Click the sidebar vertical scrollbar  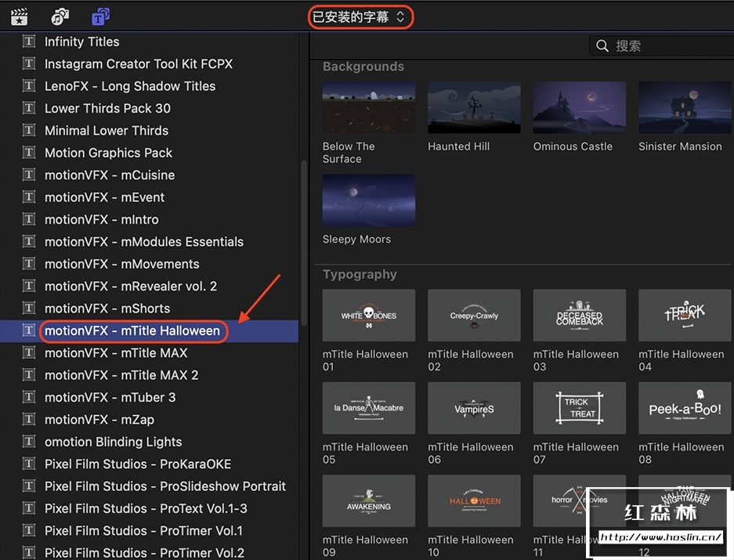click(x=304, y=243)
